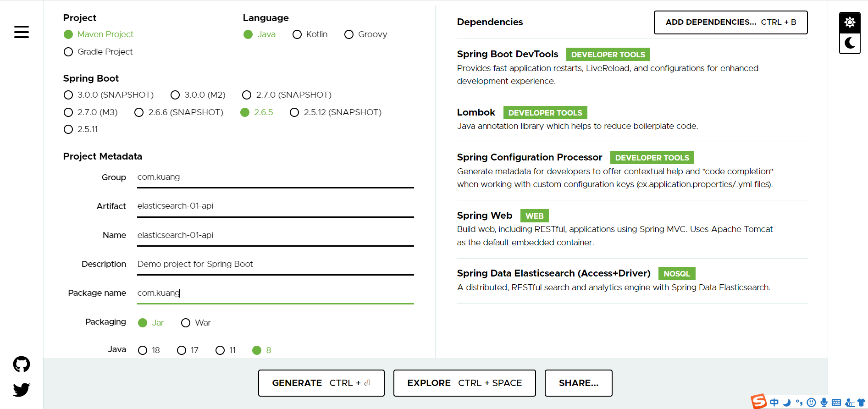This screenshot has width=868, height=409.
Task: Pick Java version 8
Action: pos(262,350)
